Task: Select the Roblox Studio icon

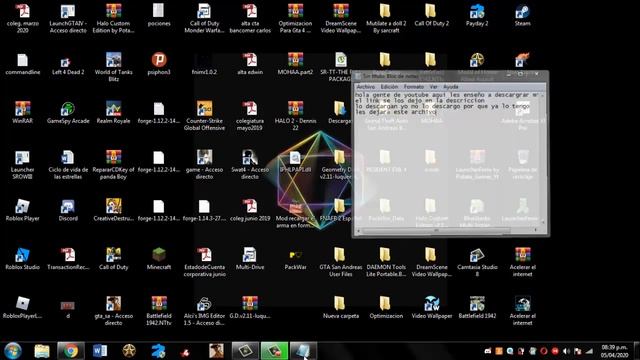Action: 22,259
